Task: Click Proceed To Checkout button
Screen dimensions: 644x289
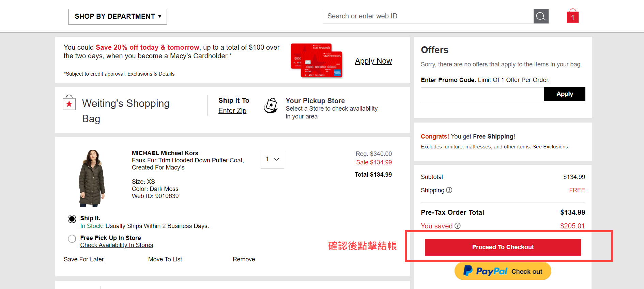Action: (x=503, y=247)
